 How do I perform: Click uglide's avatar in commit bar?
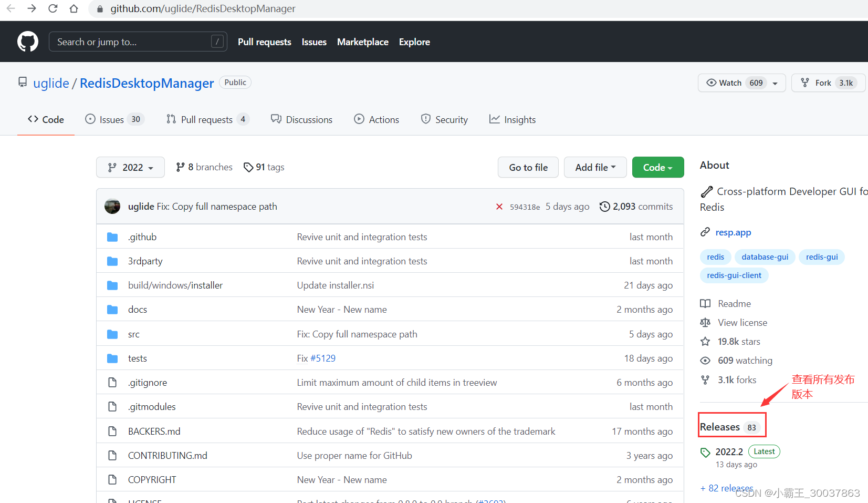(112, 206)
